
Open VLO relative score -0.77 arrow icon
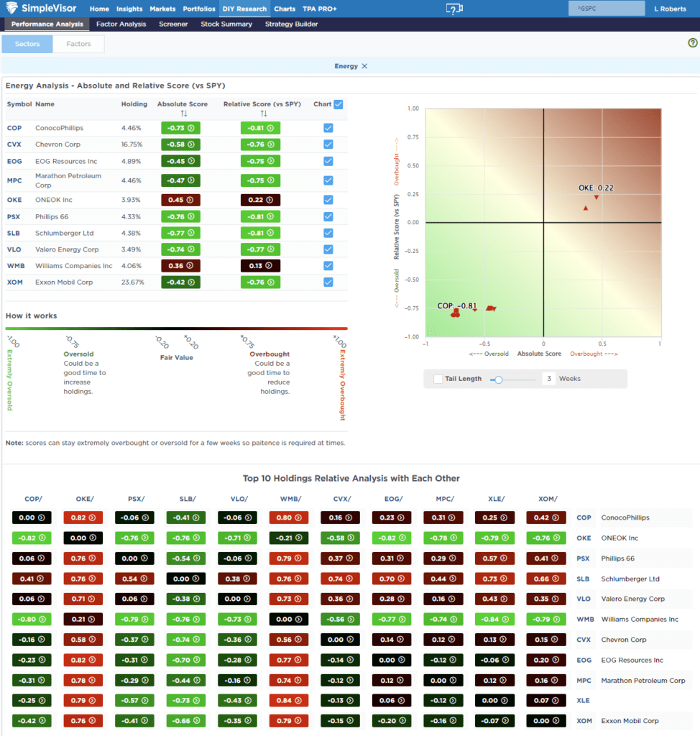(270, 249)
